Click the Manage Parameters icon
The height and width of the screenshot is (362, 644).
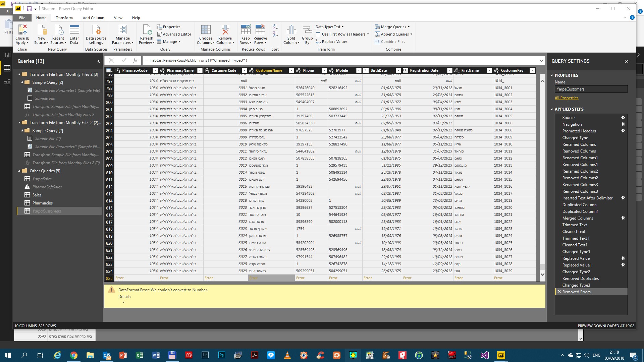coord(122,30)
